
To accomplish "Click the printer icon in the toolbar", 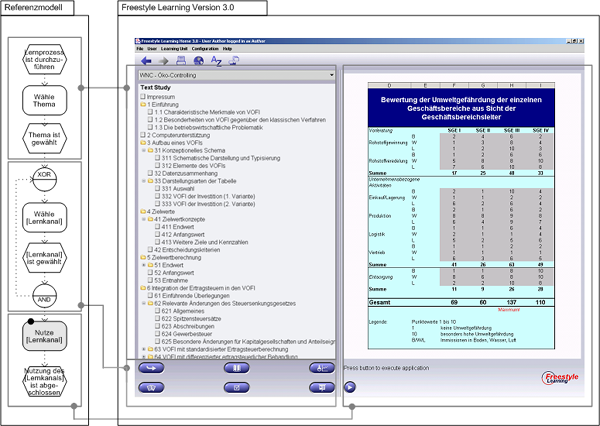I will [x=181, y=60].
